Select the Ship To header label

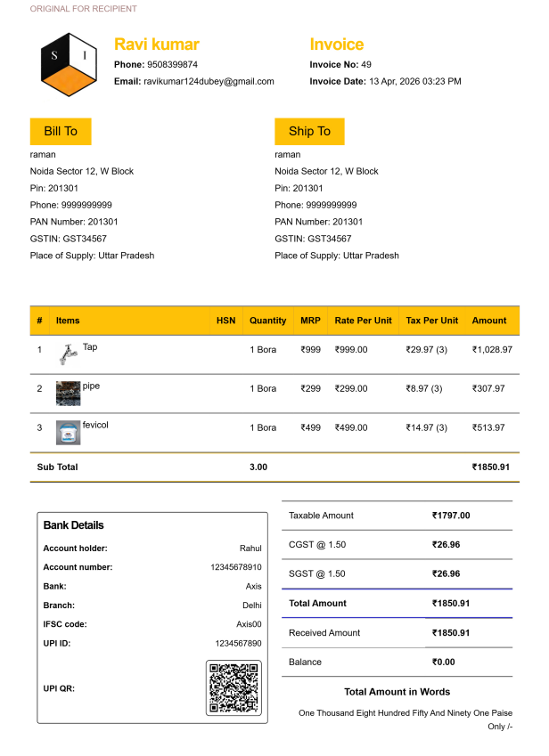(x=309, y=131)
